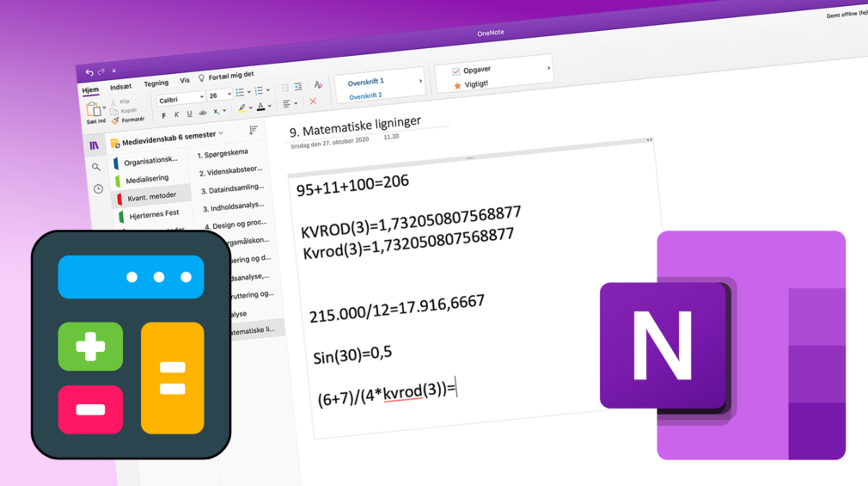This screenshot has height=486, width=868.
Task: Apply the font color A
Action: pos(260,106)
